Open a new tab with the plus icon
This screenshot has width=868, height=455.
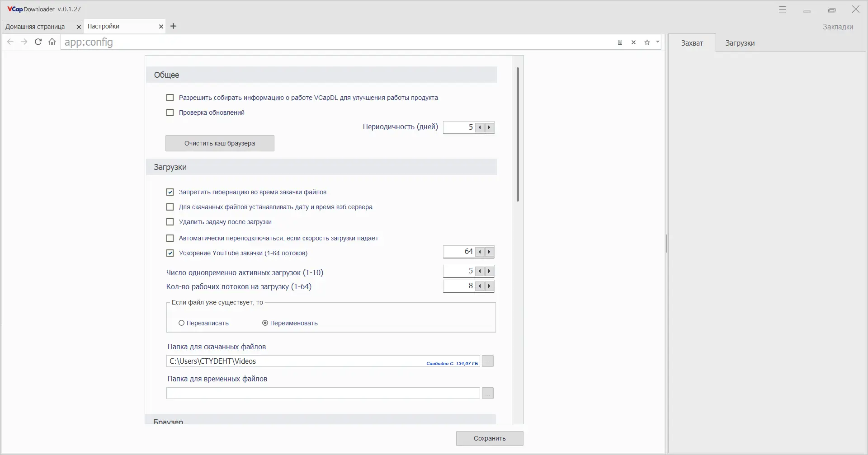point(174,26)
